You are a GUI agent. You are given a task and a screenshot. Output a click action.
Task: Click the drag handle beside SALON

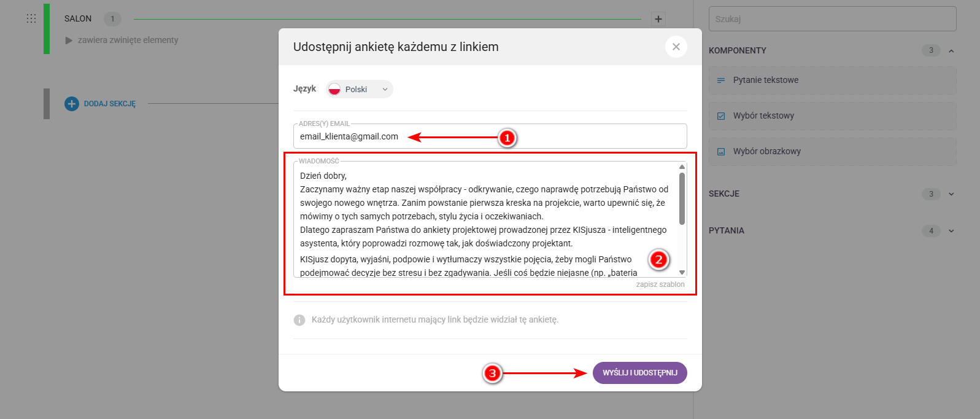(x=31, y=18)
